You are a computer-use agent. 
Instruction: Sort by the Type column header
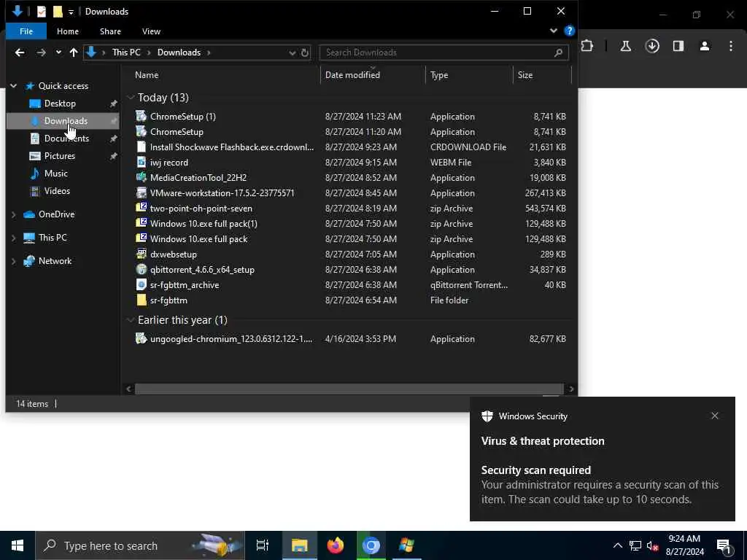(469, 75)
